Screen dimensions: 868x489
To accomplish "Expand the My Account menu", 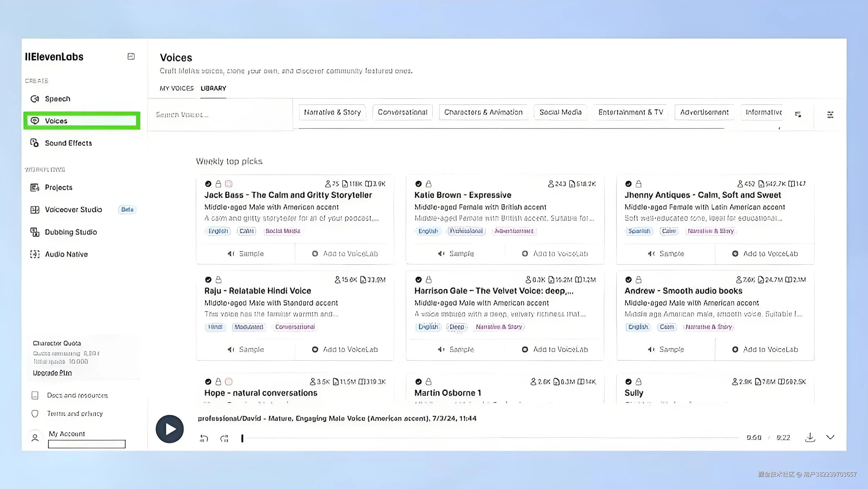I will [x=67, y=434].
